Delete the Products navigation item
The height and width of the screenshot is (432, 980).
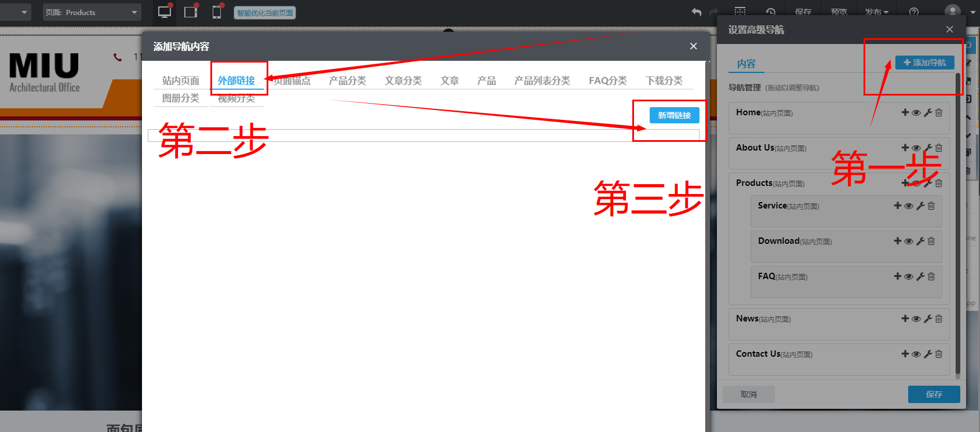939,183
